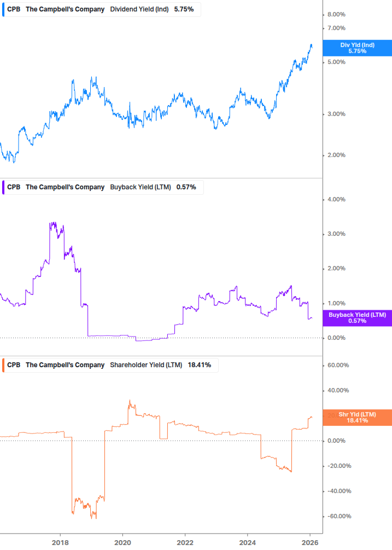The image size is (392, 550).
Task: Click the 2026 label on the time axis
Action: [x=310, y=543]
